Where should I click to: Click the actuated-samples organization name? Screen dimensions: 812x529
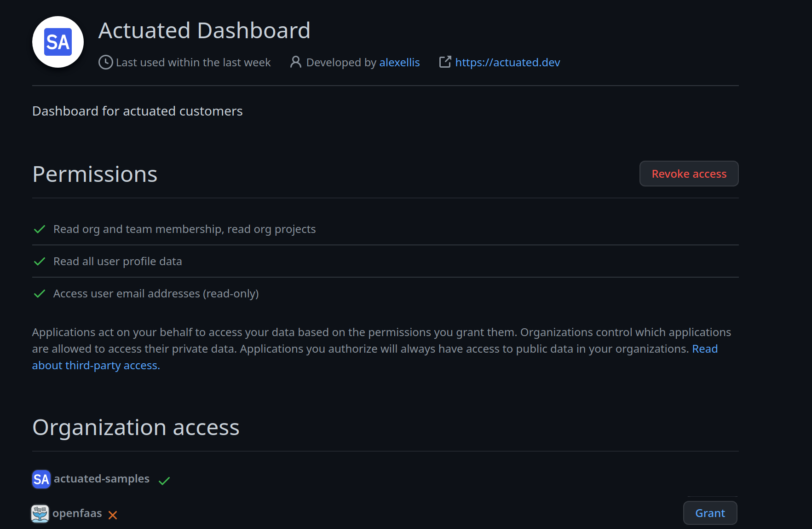(x=102, y=479)
